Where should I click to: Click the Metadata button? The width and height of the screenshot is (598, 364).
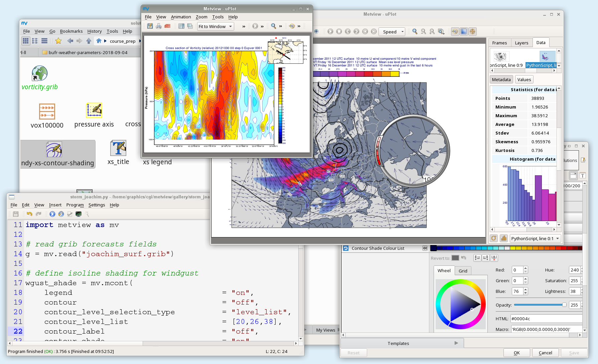(501, 79)
